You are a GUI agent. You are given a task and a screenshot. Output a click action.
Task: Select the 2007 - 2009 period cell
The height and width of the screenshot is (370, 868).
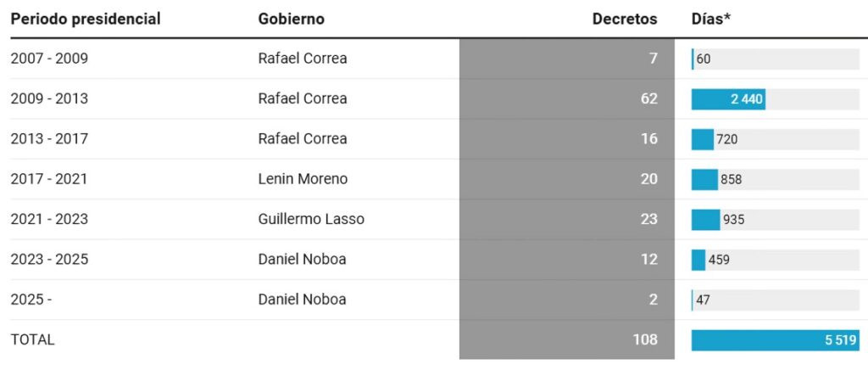[49, 59]
